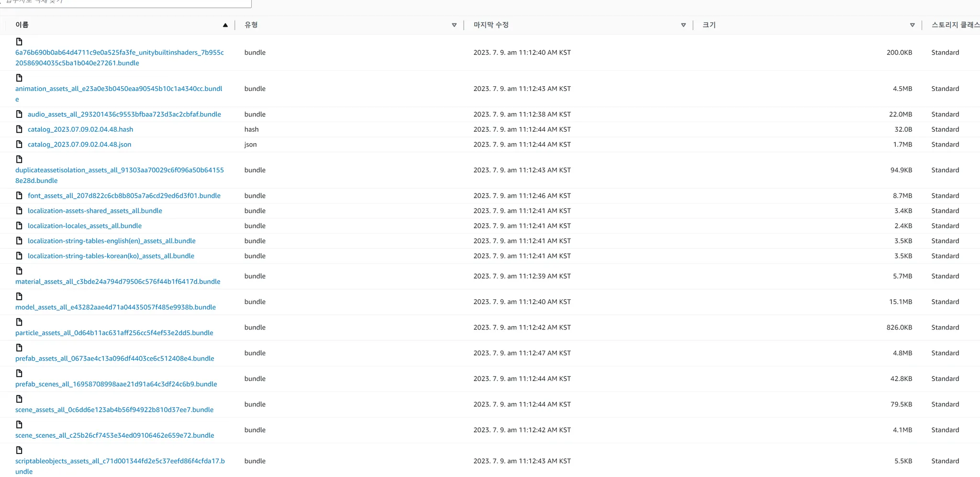This screenshot has height=477, width=980.
Task: Open the duplicateassetisolation_assets_all bundle link
Action: [x=120, y=175]
